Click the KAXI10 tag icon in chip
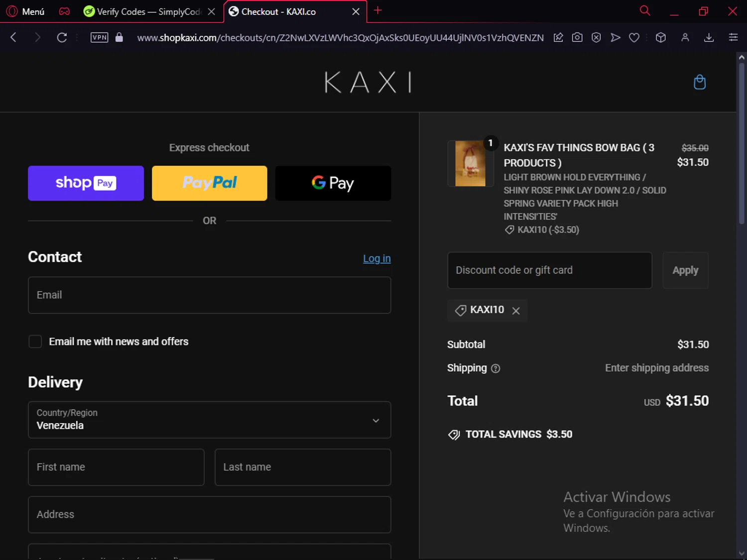Image resolution: width=747 pixels, height=560 pixels. pos(461,310)
